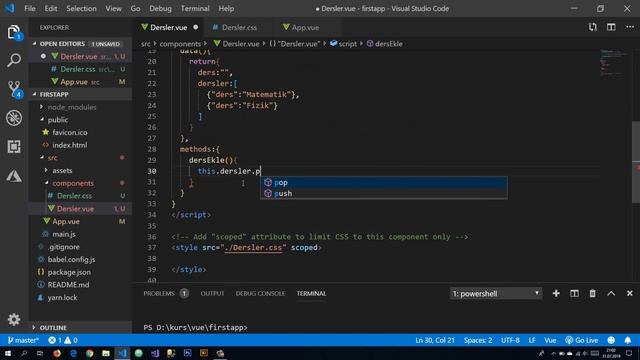The width and height of the screenshot is (640, 360).
Task: Open the notifications bell in status bar
Action: click(628, 340)
